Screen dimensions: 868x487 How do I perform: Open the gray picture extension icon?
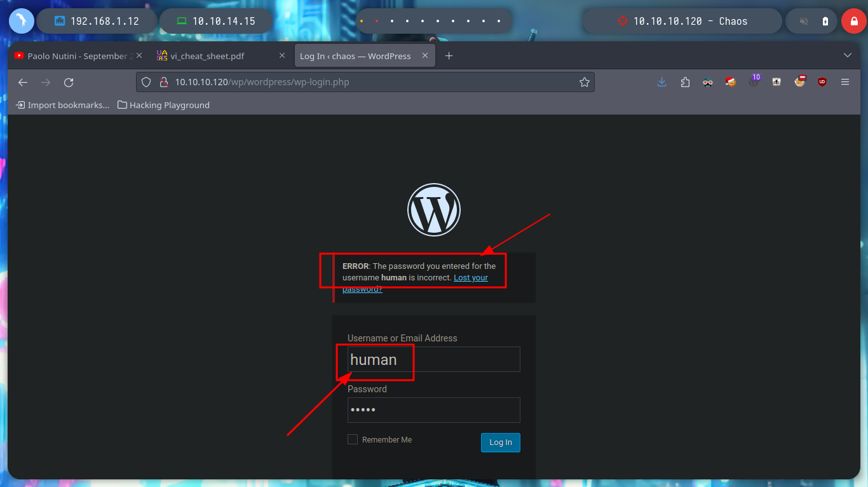776,82
